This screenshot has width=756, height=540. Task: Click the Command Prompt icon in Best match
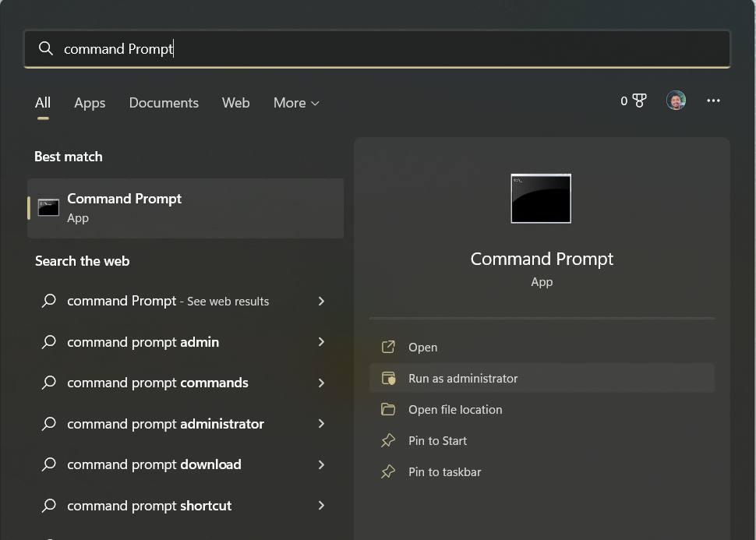coord(49,208)
